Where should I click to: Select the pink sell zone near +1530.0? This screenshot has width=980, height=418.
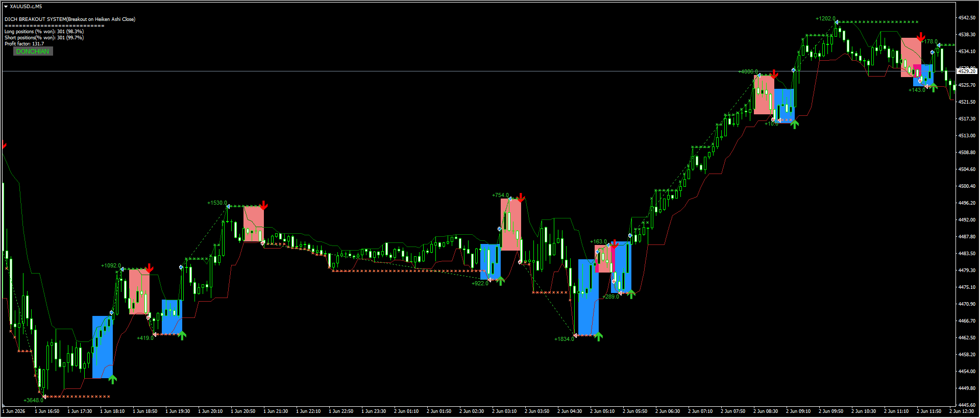(254, 224)
